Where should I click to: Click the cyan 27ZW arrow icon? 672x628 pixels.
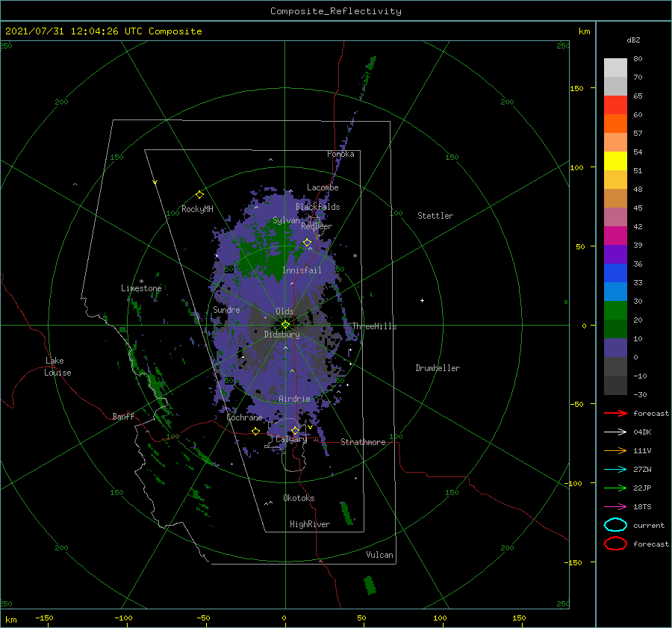click(615, 470)
